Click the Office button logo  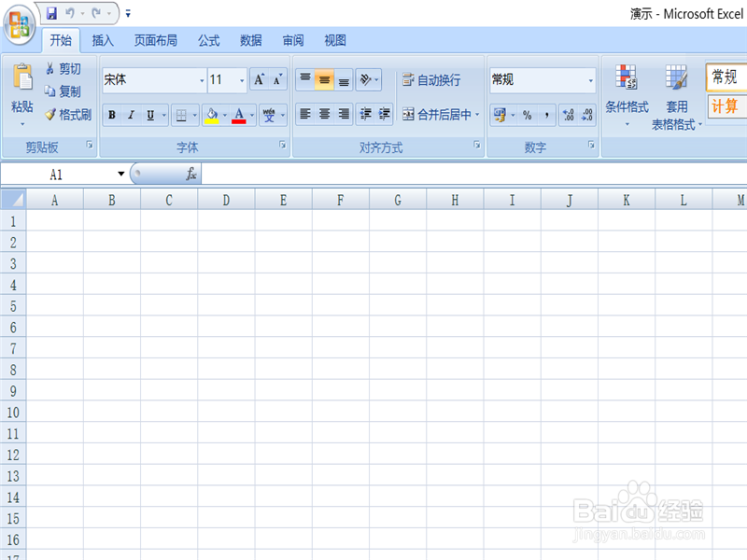(x=19, y=25)
